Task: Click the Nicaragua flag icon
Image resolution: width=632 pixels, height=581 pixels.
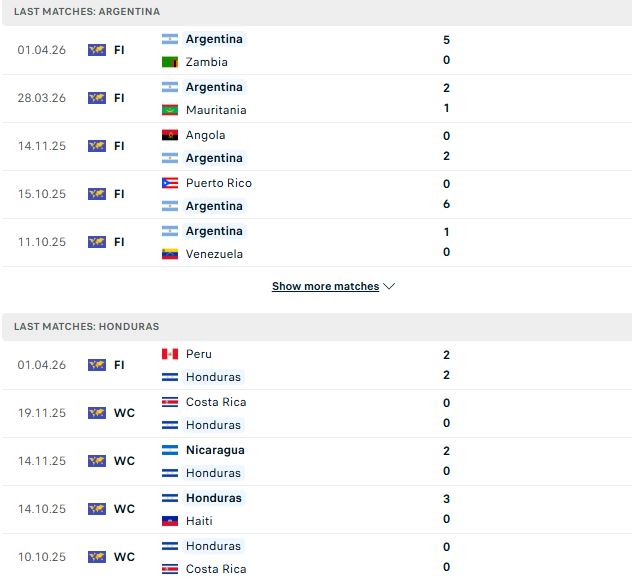Action: pyautogui.click(x=170, y=450)
